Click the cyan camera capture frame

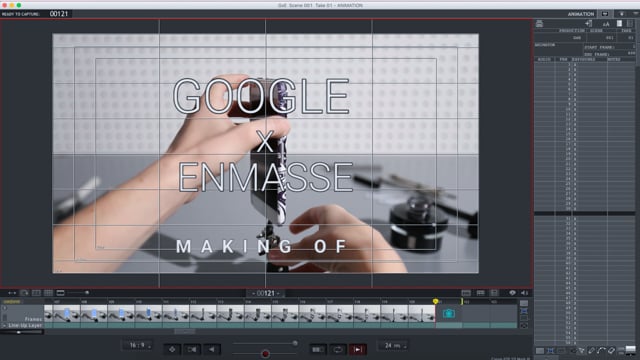point(449,313)
